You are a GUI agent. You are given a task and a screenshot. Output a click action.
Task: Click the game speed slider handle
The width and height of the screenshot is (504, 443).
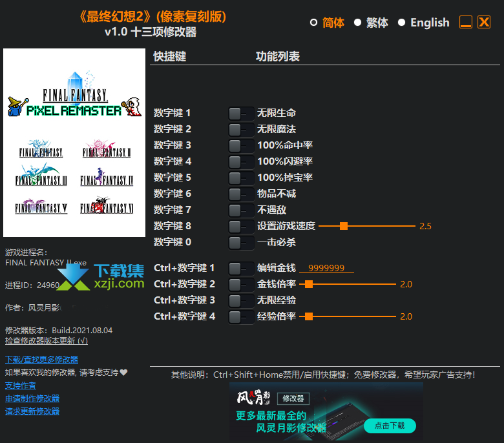(x=344, y=226)
